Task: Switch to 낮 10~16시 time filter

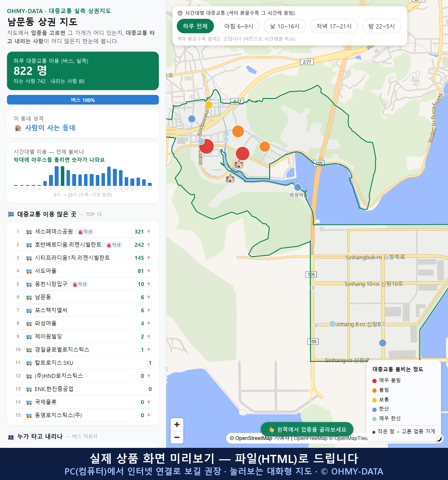Action: point(285,26)
